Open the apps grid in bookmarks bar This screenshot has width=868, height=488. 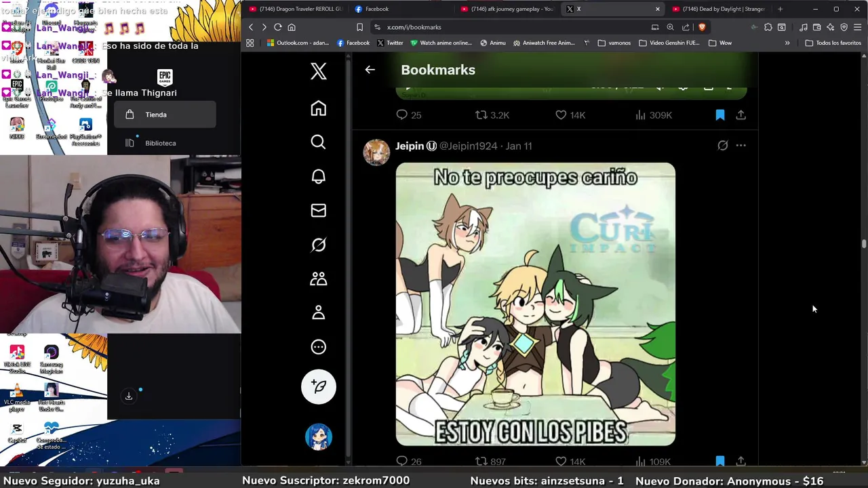pos(250,43)
